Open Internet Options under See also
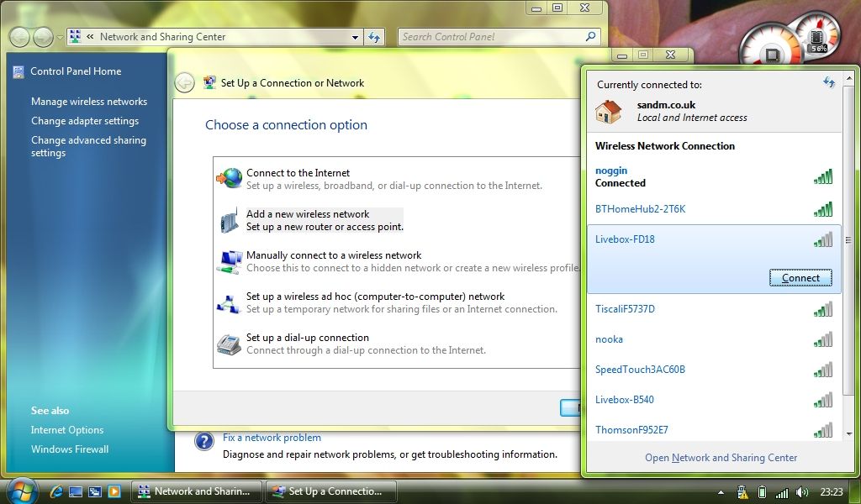The image size is (861, 504). pyautogui.click(x=67, y=430)
